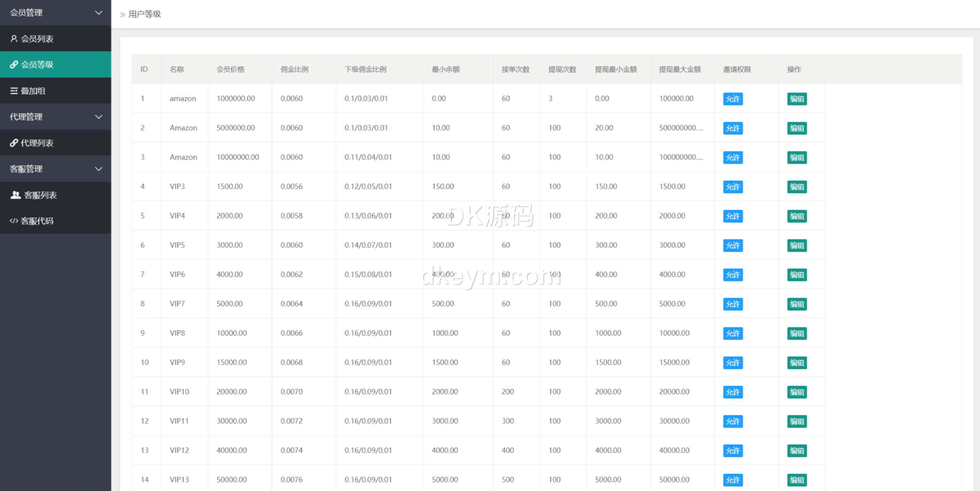Toggle 允许 invite permission for VIP3
The width and height of the screenshot is (980, 491).
733,187
